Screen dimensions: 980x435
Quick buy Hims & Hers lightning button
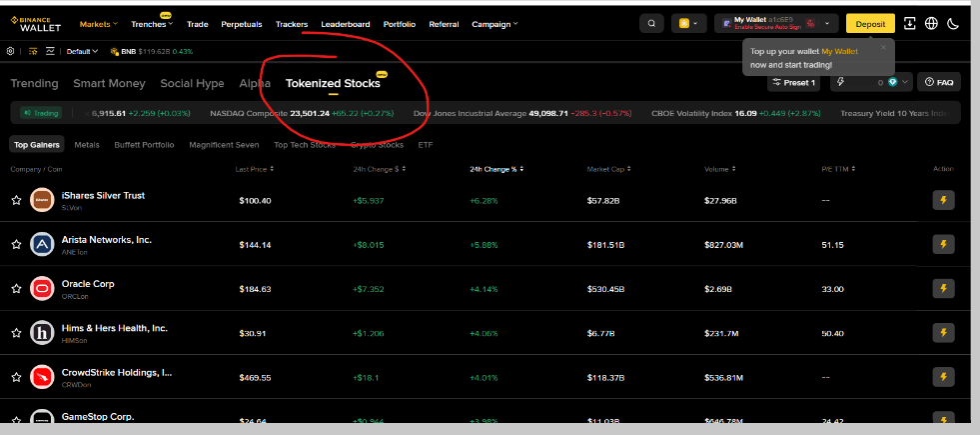coord(943,333)
